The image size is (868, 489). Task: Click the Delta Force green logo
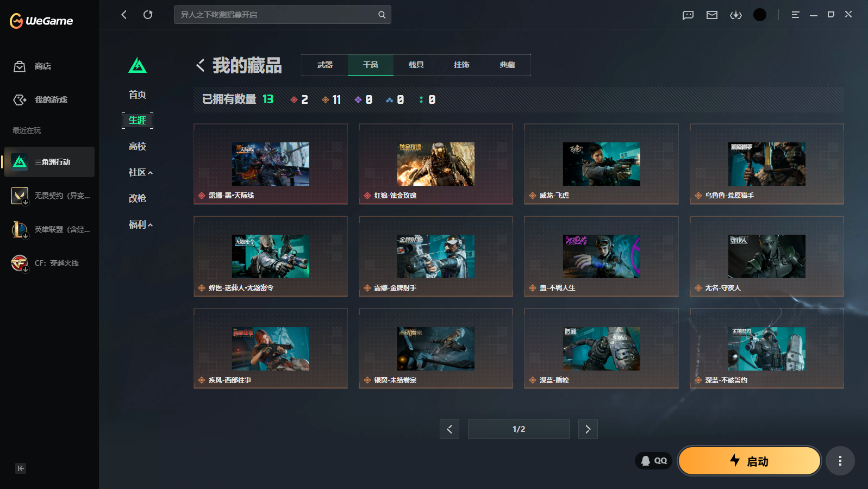point(138,65)
